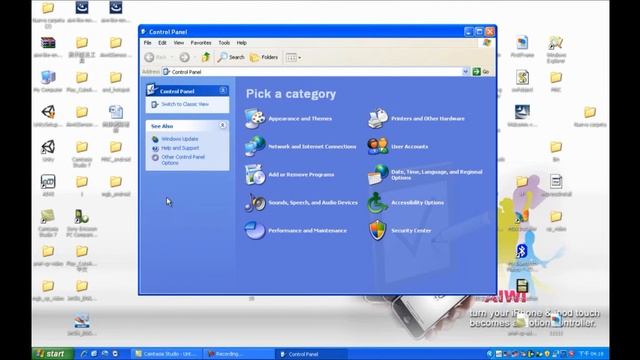
Task: Open the Add or Remove Programs icon
Action: (255, 174)
